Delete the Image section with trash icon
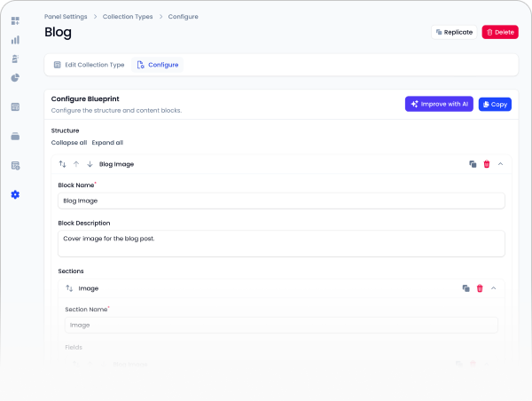The image size is (532, 401). click(480, 288)
